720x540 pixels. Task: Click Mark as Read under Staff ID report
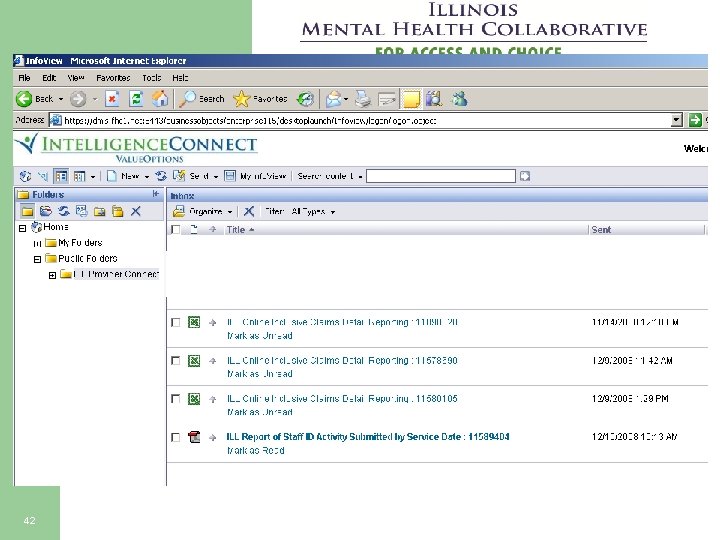[x=256, y=450]
